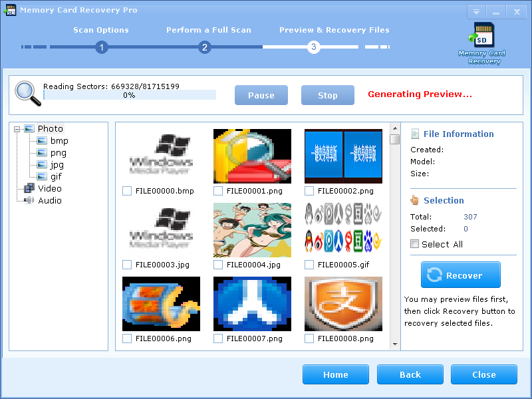Stop the scan
Image resolution: width=532 pixels, height=399 pixels.
328,95
